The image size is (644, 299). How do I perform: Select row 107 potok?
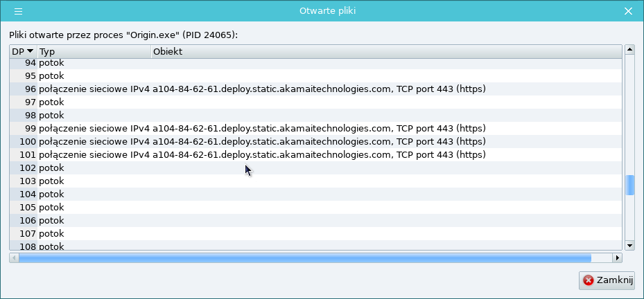pos(316,233)
